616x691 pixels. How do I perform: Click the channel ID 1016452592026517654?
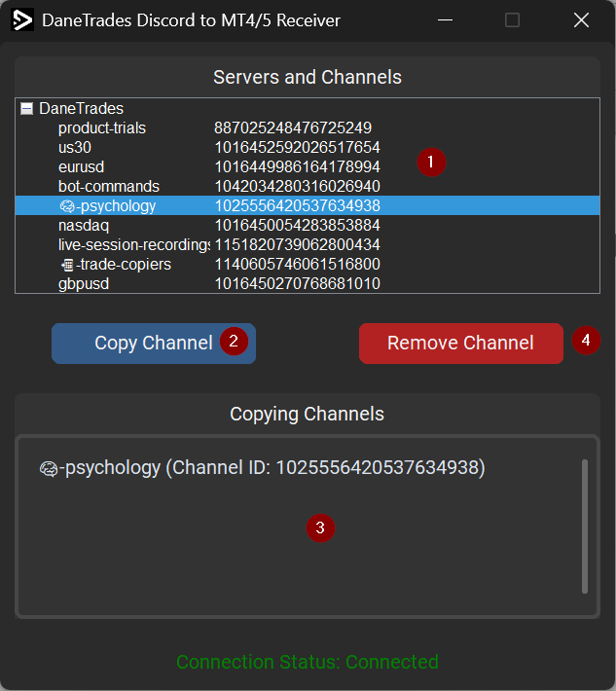click(x=298, y=147)
